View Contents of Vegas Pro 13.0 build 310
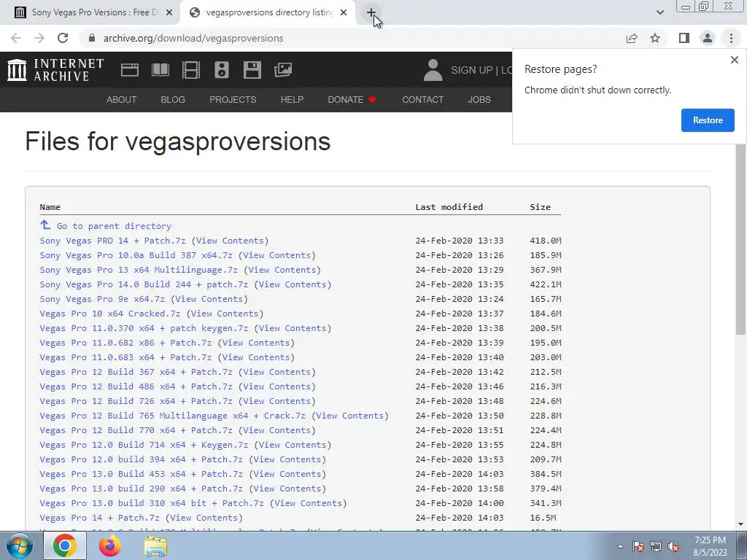 click(x=308, y=503)
